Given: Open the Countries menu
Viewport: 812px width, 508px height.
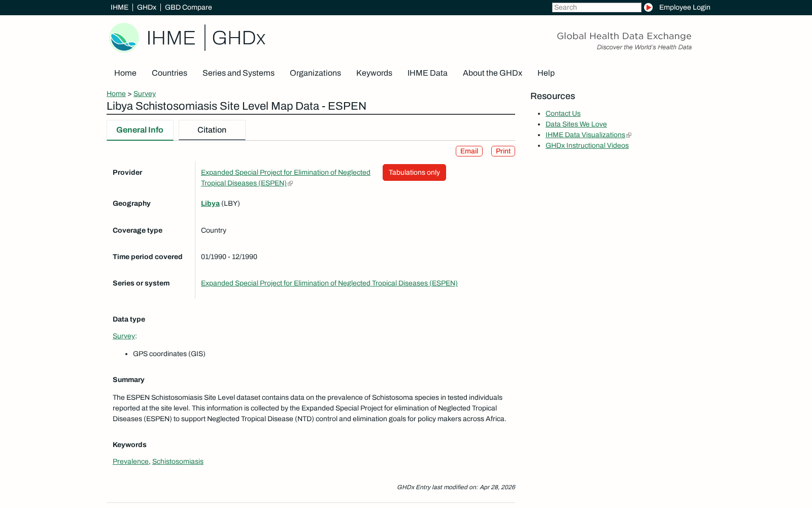Looking at the screenshot, I should 170,73.
